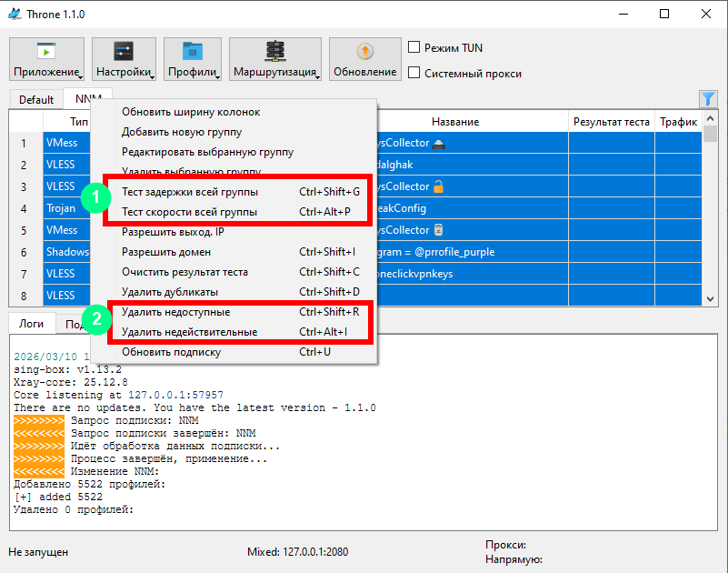Enable the Режим TUN checkbox
Viewport: 728px width, 573px height.
coord(414,47)
